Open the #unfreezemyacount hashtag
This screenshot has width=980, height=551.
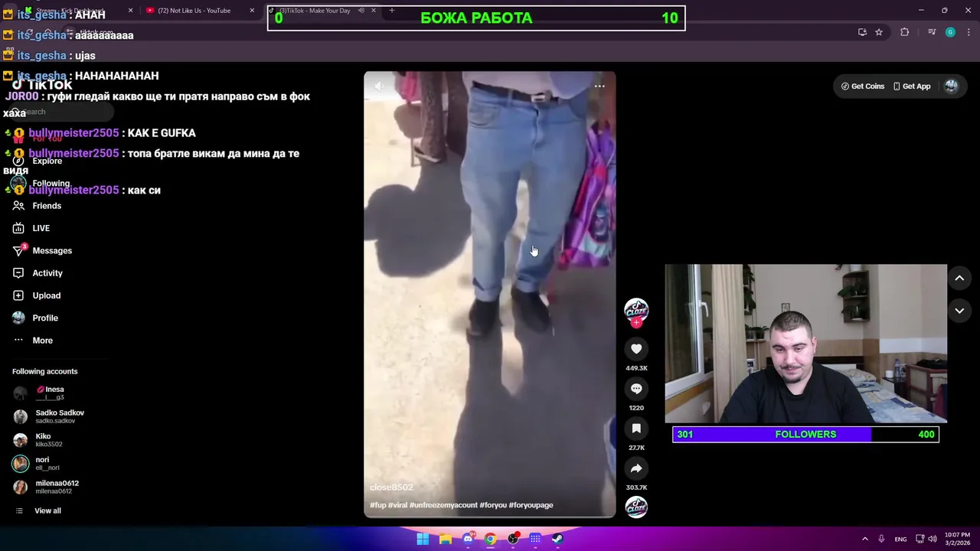[x=443, y=505]
